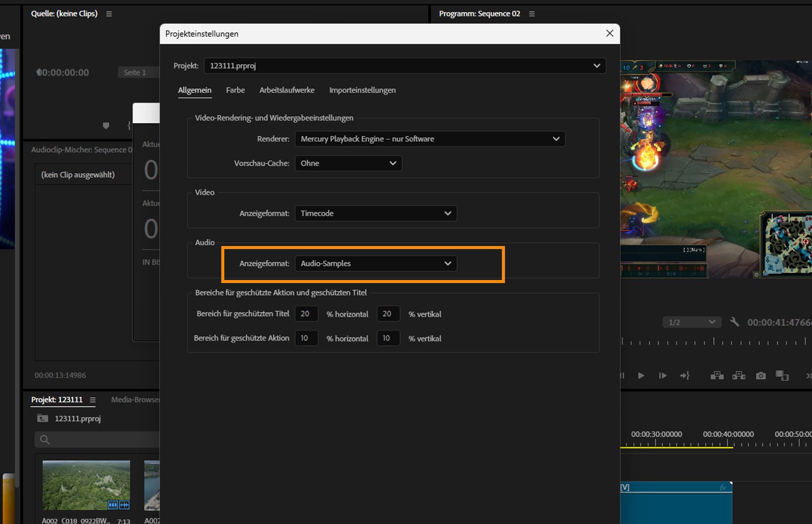Screen dimensions: 812x524
Task: Open the Video Anzeigeformat Timecode dropdown
Action: click(376, 213)
